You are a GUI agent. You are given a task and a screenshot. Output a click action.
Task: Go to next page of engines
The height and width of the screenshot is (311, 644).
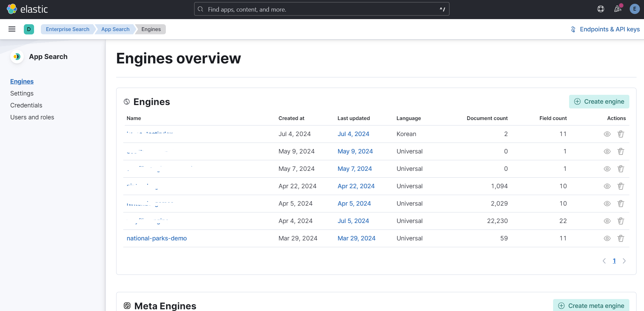point(624,261)
